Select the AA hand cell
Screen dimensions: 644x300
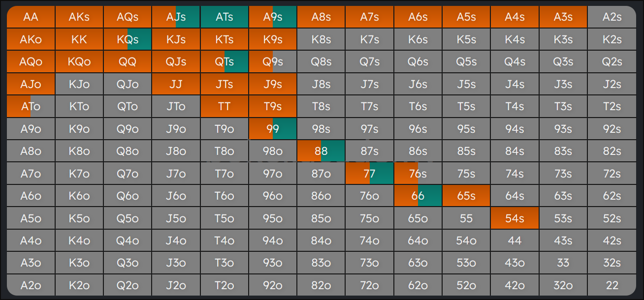coord(31,17)
